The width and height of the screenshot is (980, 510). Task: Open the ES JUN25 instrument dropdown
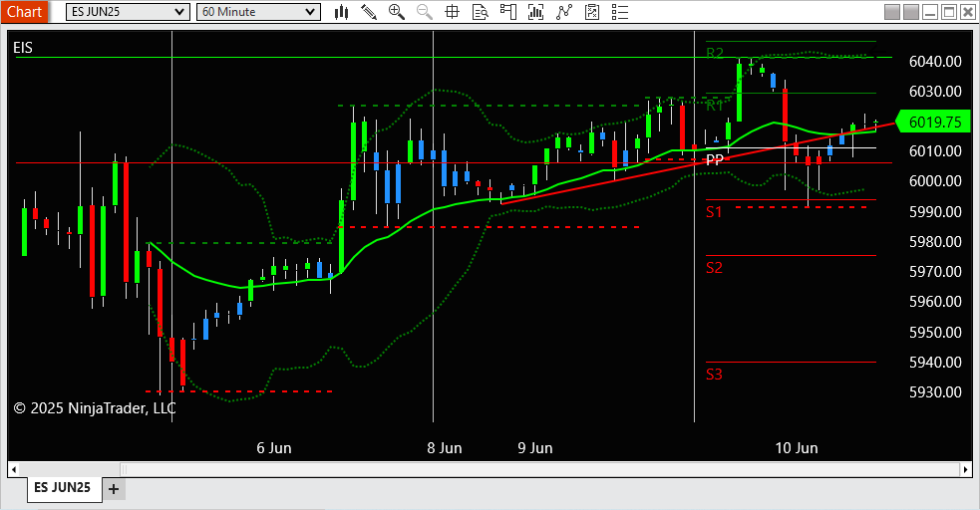128,12
